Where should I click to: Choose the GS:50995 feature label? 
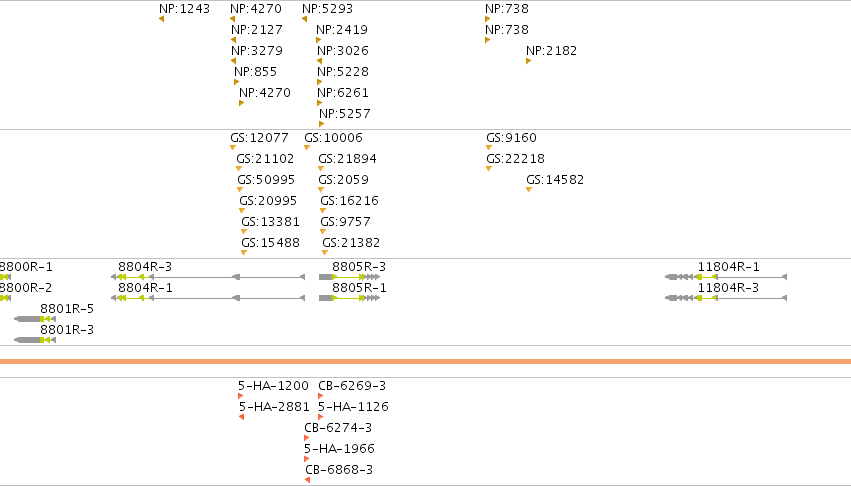(266, 180)
